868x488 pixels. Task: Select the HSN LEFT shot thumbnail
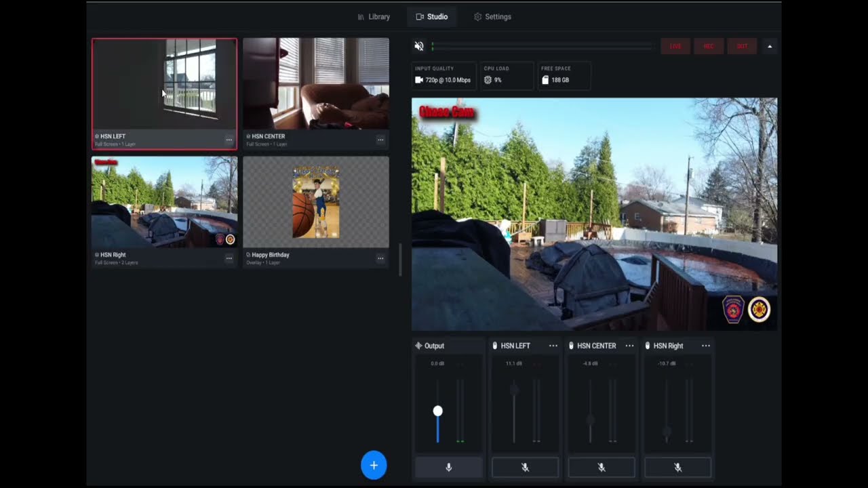[x=165, y=84]
